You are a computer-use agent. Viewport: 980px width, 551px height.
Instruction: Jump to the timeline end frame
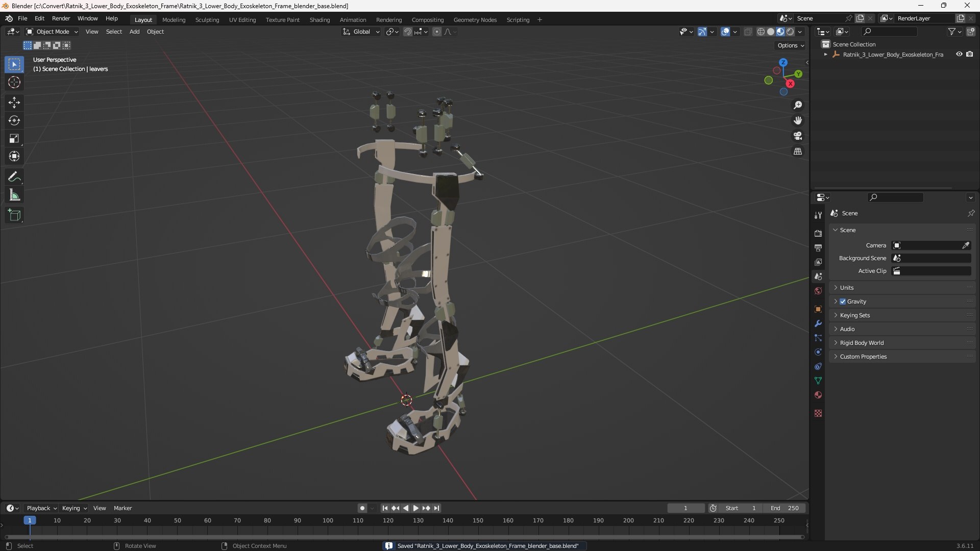point(436,508)
